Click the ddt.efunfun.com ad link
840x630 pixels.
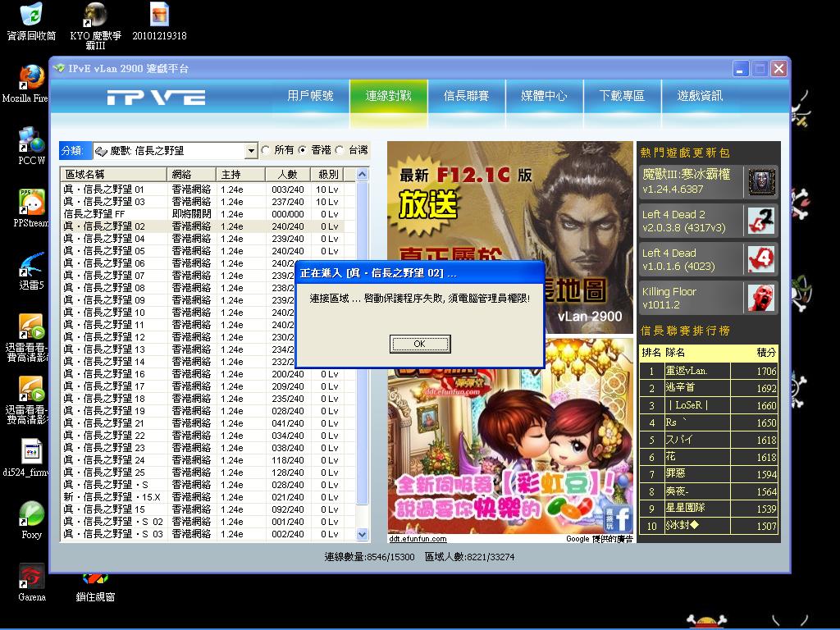[418, 539]
